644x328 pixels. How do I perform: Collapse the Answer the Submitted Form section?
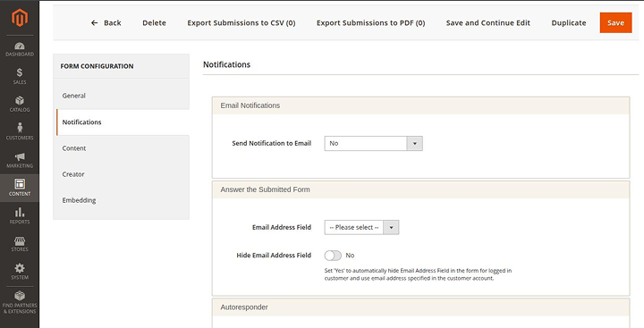pyautogui.click(x=421, y=189)
